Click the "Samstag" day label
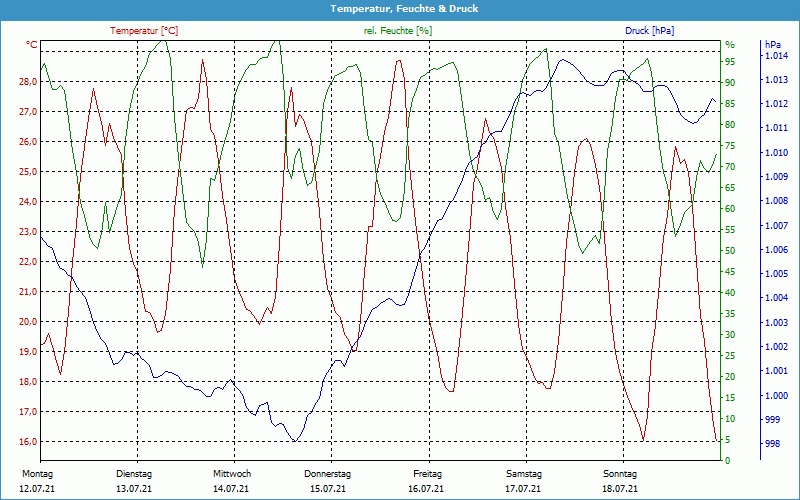Viewport: 800px width, 500px height. pyautogui.click(x=524, y=474)
